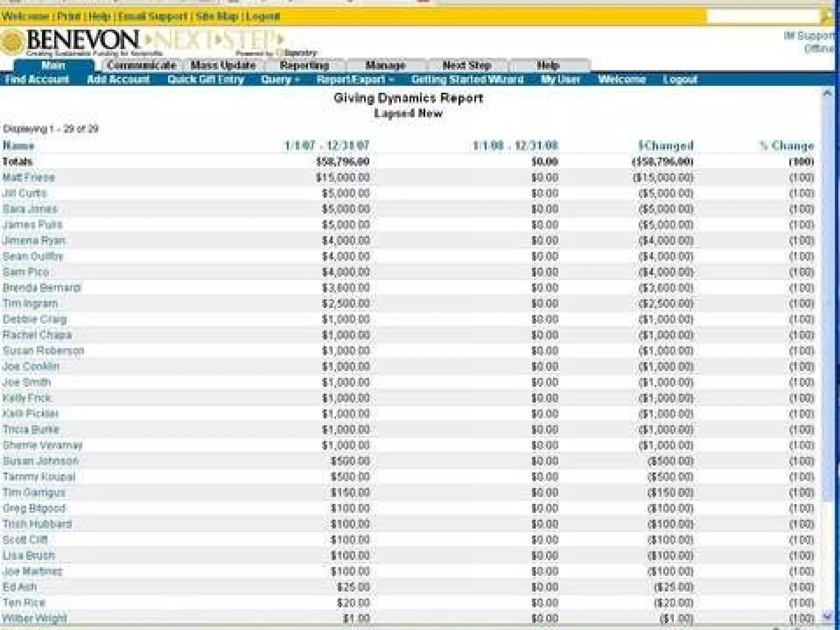
Task: Sort by the % Change column header
Action: click(x=786, y=146)
